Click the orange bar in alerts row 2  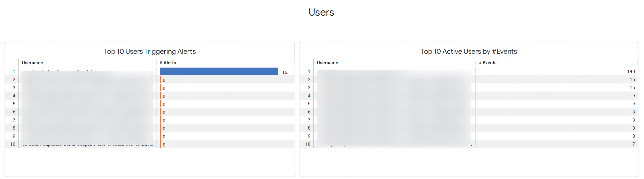pyautogui.click(x=160, y=80)
